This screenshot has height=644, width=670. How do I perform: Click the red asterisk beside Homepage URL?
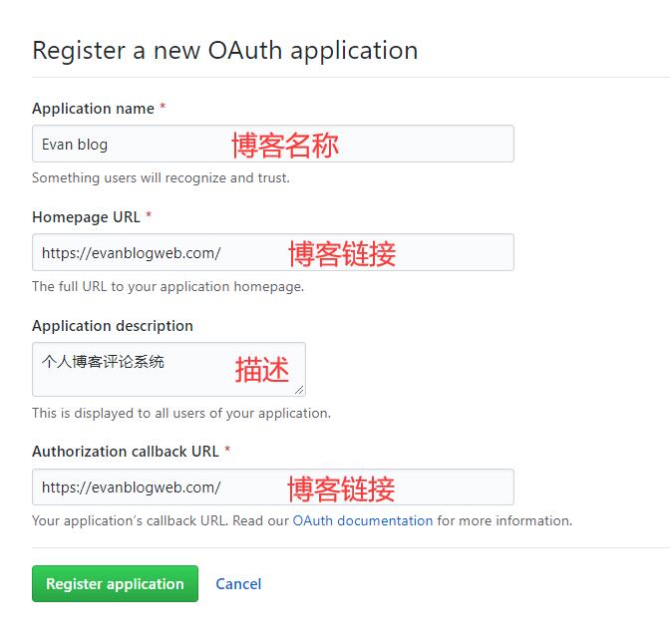tap(149, 214)
